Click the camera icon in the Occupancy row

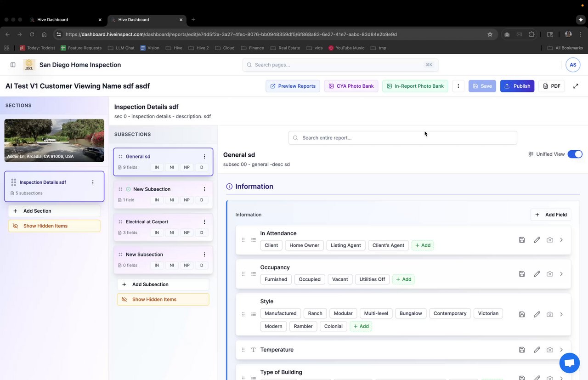(x=550, y=274)
